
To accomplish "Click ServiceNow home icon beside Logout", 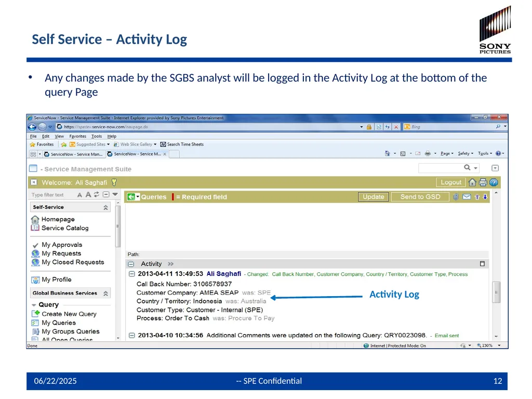I will pyautogui.click(x=472, y=182).
